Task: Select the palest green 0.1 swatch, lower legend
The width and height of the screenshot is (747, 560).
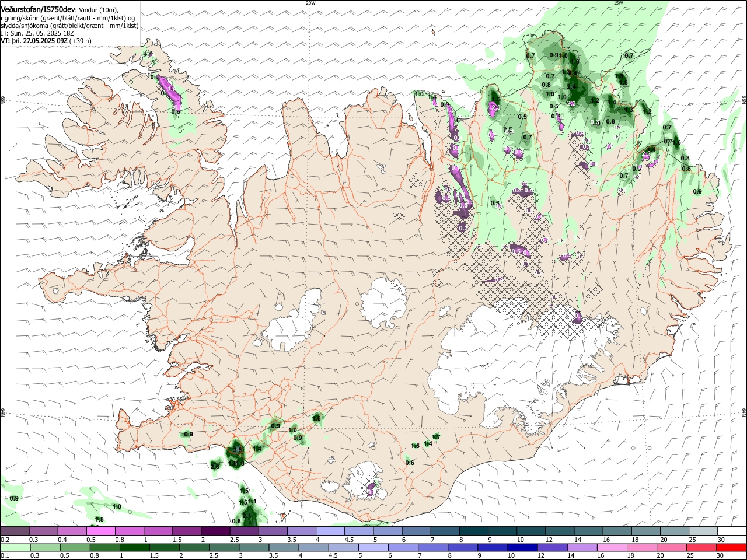Action: point(15,547)
